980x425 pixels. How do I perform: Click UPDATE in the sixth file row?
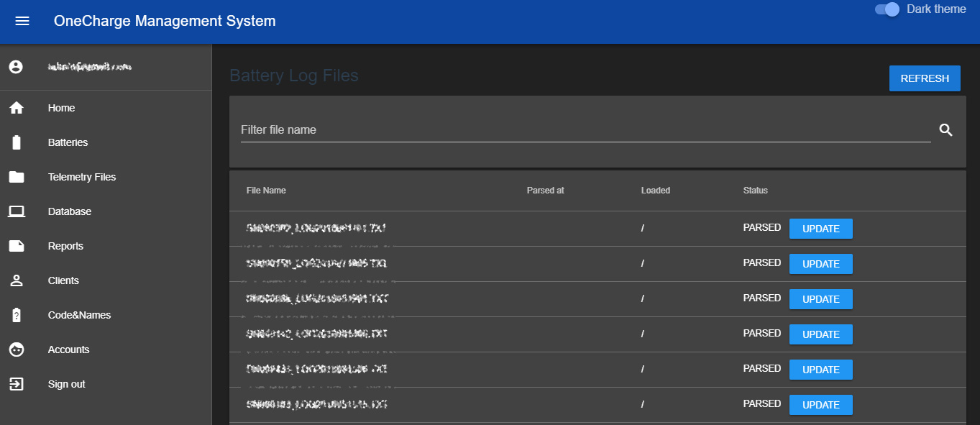click(821, 405)
